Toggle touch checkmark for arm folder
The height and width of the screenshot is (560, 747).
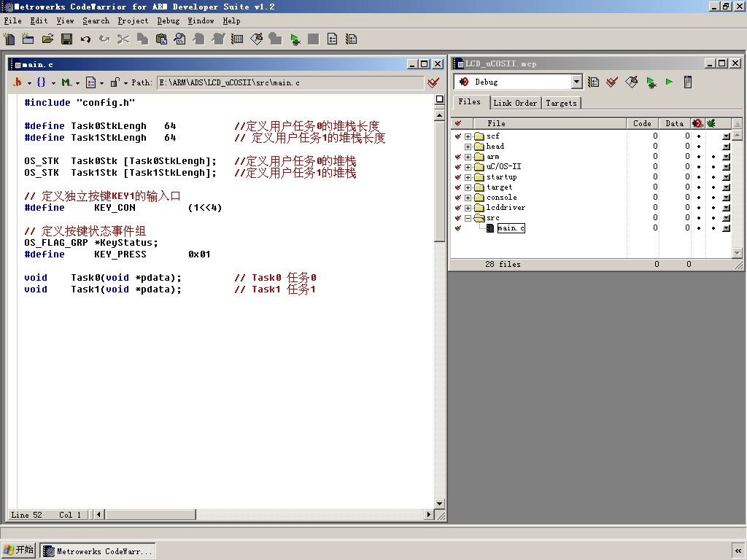coord(458,157)
